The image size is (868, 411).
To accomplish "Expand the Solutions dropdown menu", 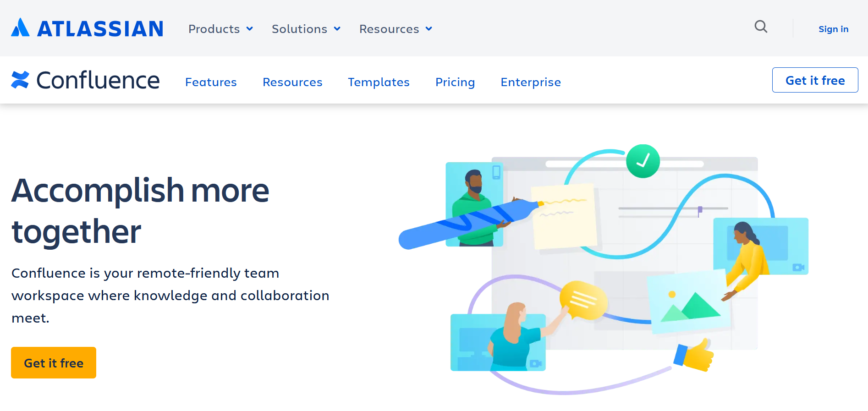I will point(306,29).
